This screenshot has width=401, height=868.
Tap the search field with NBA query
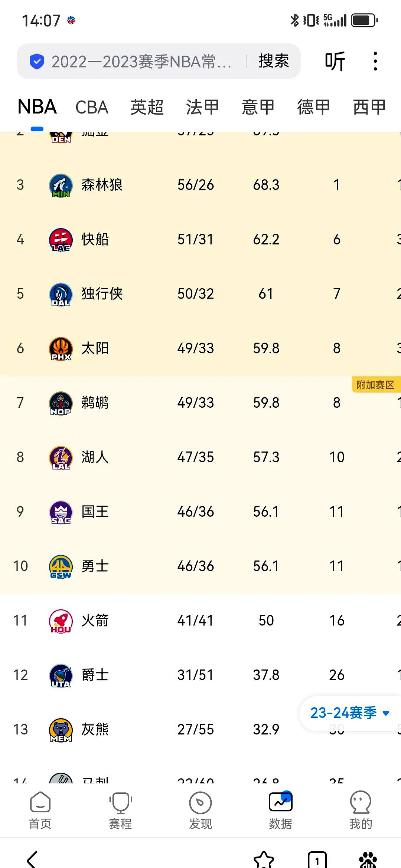[141, 62]
